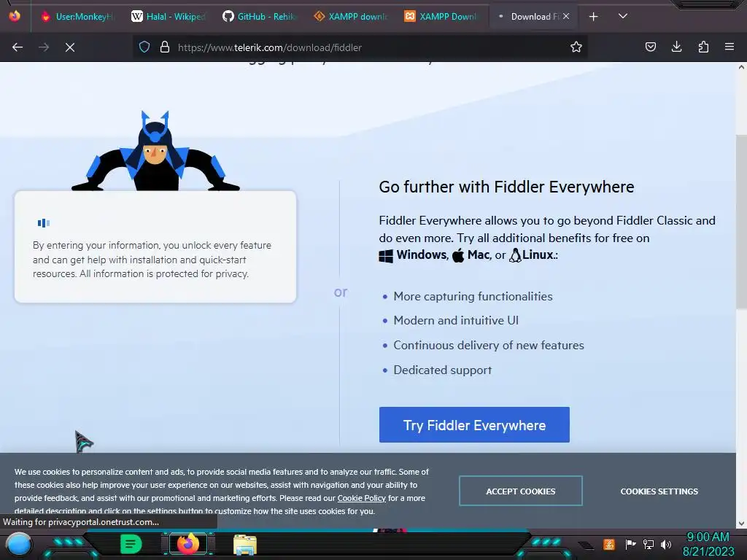Open the Action Center flag icon
Screen dimensions: 747x560
(x=630, y=544)
